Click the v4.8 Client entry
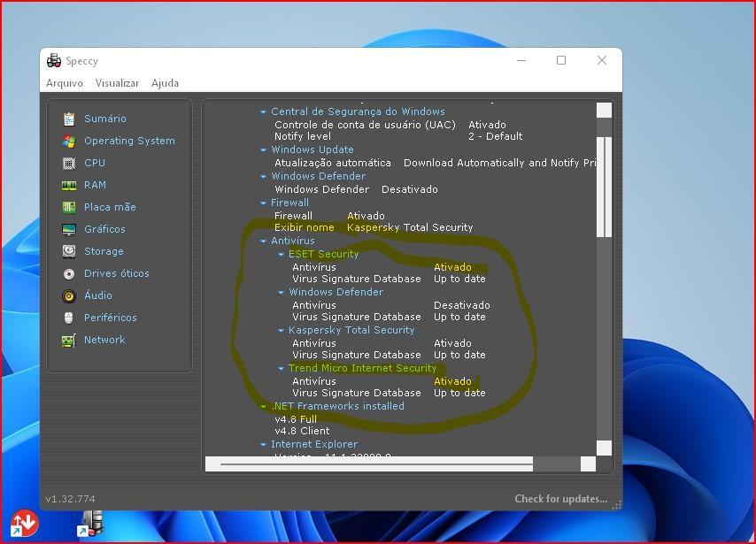 click(302, 432)
